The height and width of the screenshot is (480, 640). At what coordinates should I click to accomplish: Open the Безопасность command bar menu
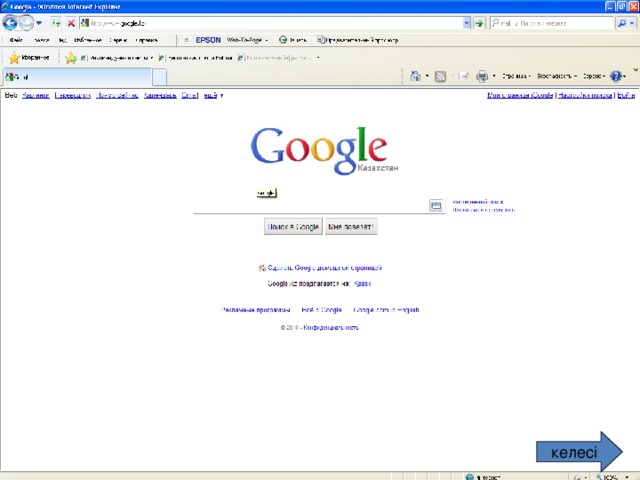point(557,76)
